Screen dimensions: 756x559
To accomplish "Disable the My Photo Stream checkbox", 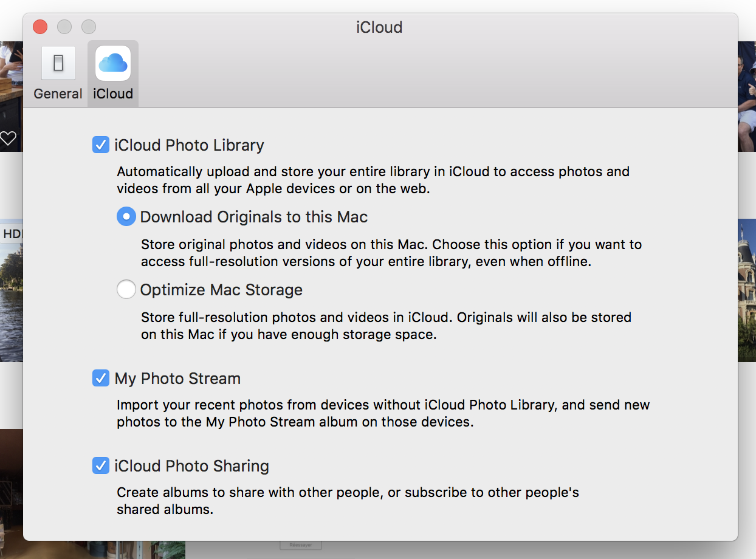I will coord(100,379).
